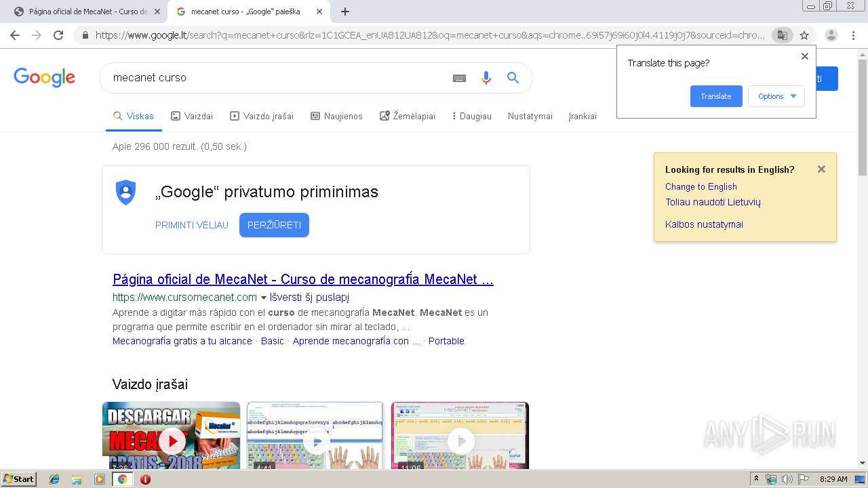Screen dimensions: 868x488
Task: Open Windows Media Player from taskbar
Action: coord(100,479)
